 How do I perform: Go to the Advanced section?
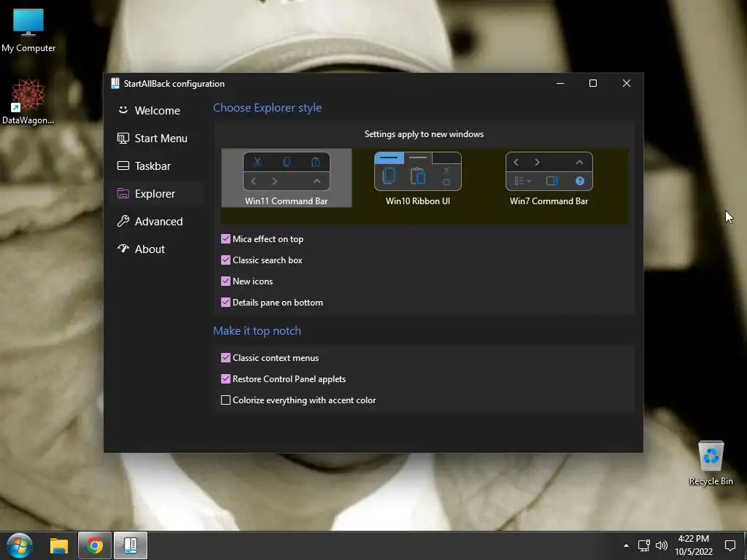(156, 221)
